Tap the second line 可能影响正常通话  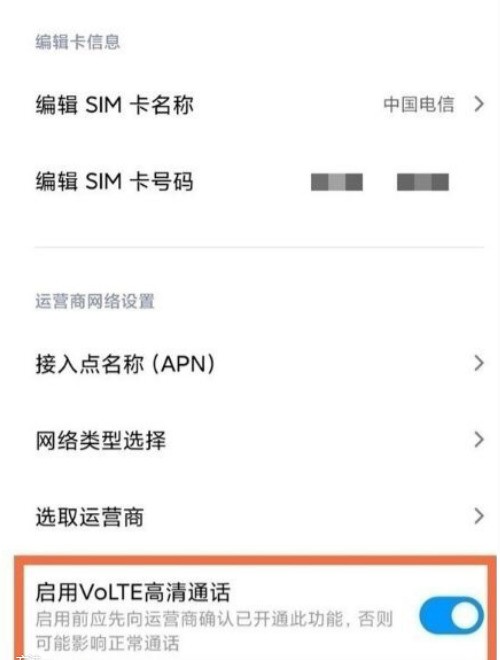(107, 643)
